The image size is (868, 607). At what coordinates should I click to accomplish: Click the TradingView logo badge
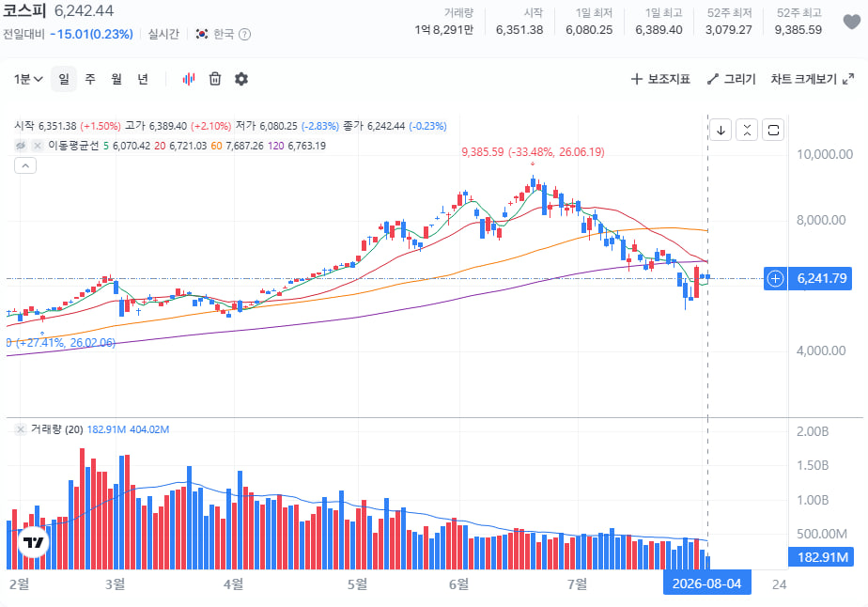(x=33, y=542)
